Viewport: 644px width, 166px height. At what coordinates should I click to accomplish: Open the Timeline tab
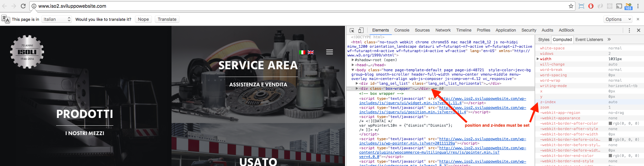(464, 30)
